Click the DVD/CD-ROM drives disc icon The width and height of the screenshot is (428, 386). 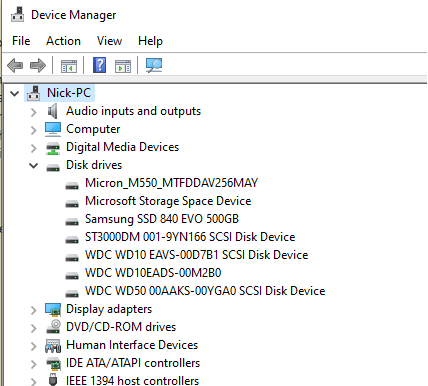pyautogui.click(x=53, y=327)
